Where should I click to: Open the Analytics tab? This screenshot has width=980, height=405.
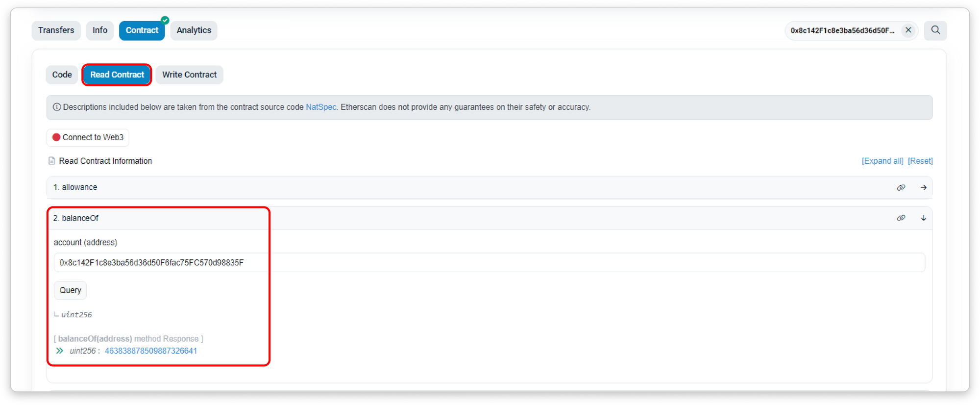(194, 30)
